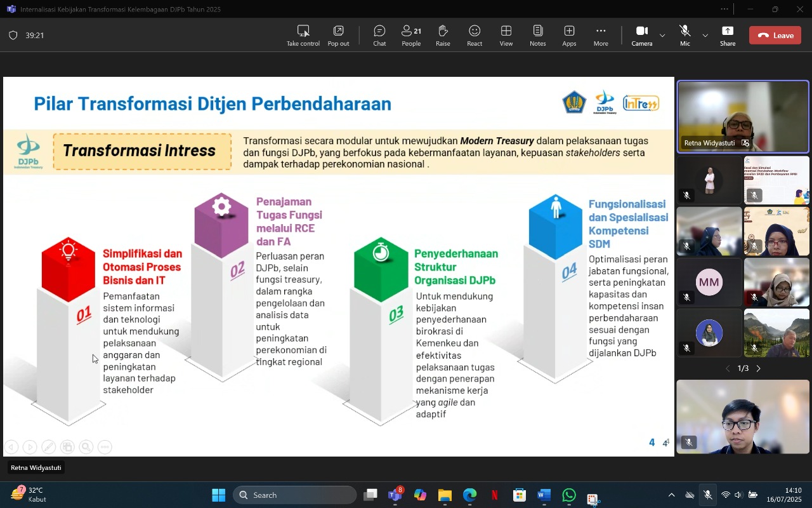The height and width of the screenshot is (508, 812).
Task: Click the red Leave button
Action: [x=775, y=36]
